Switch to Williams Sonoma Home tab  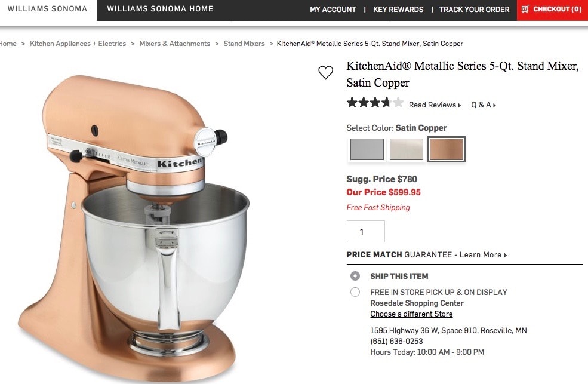[160, 9]
